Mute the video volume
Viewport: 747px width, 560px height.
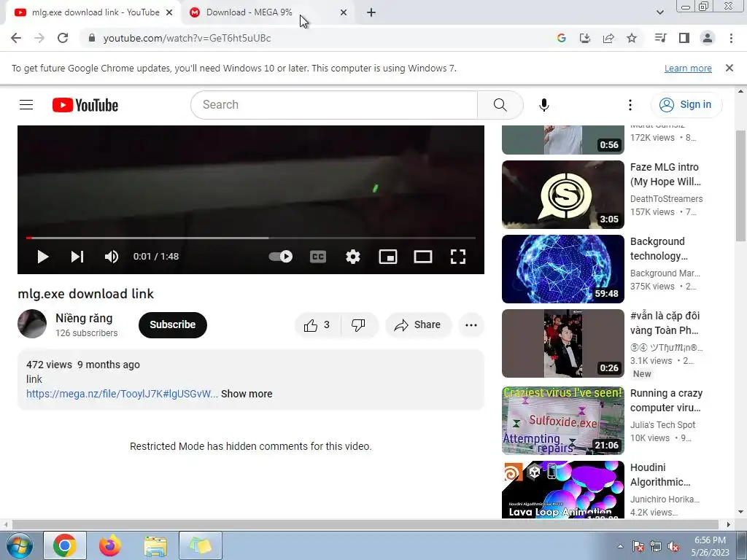tap(112, 257)
